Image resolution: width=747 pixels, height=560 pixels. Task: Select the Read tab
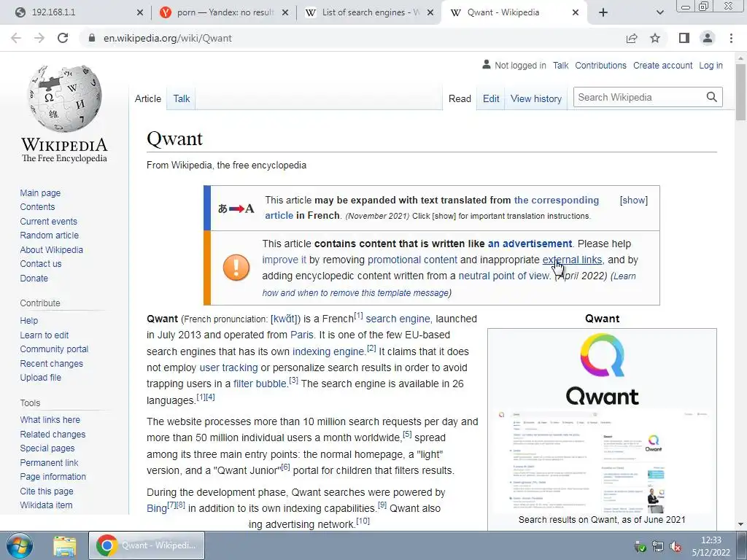point(460,98)
